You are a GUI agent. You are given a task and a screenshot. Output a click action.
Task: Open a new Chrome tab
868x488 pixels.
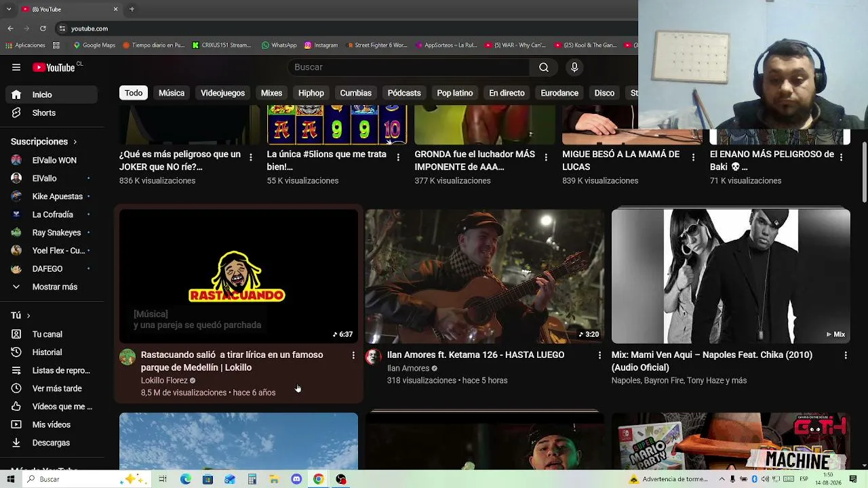tap(132, 9)
